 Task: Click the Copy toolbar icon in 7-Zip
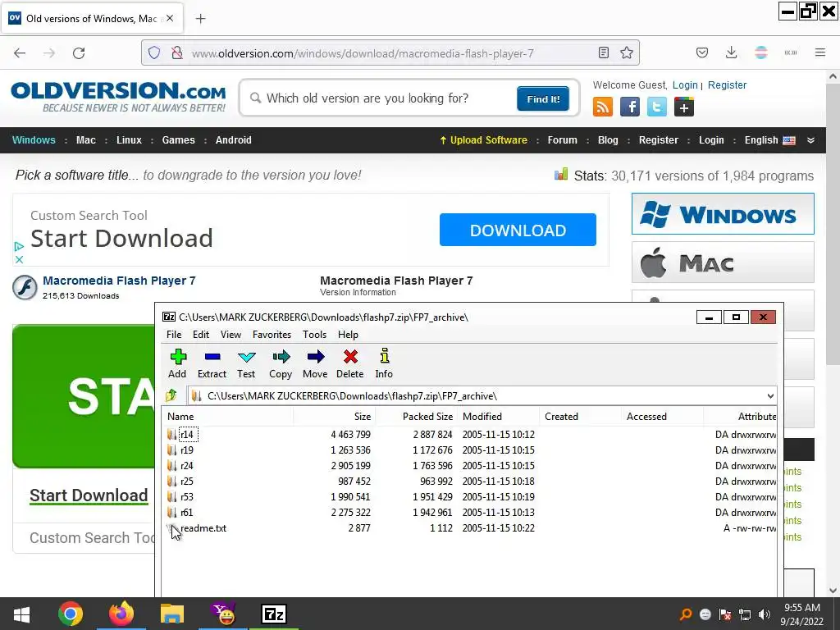[x=281, y=363]
